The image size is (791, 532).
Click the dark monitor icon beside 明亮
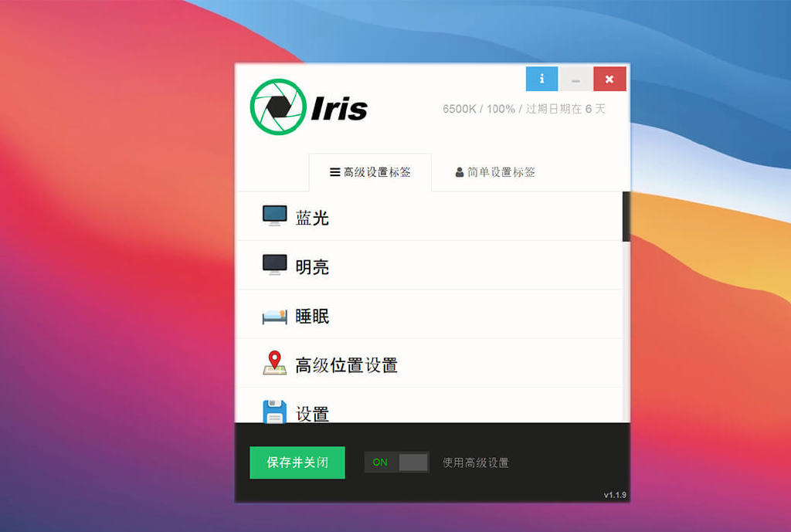pyautogui.click(x=274, y=265)
